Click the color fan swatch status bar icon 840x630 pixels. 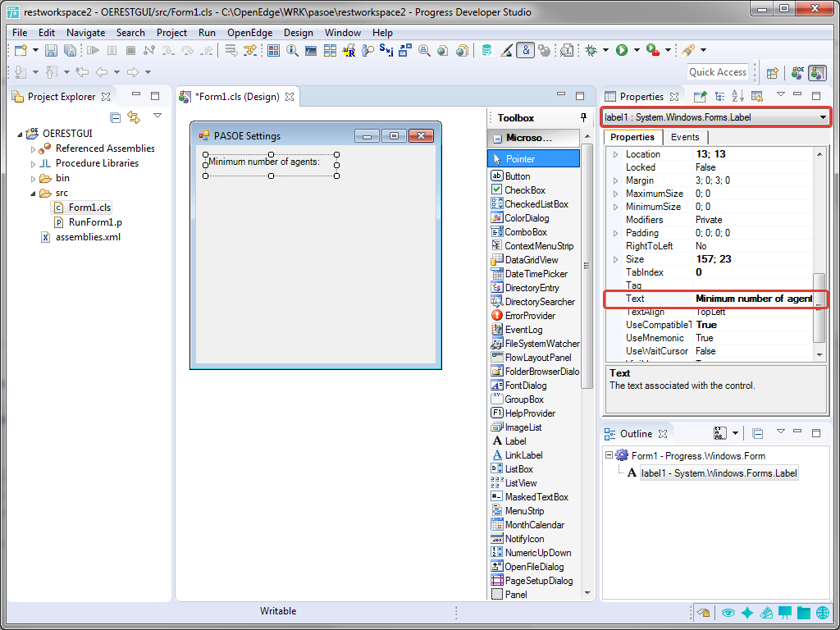point(765,614)
